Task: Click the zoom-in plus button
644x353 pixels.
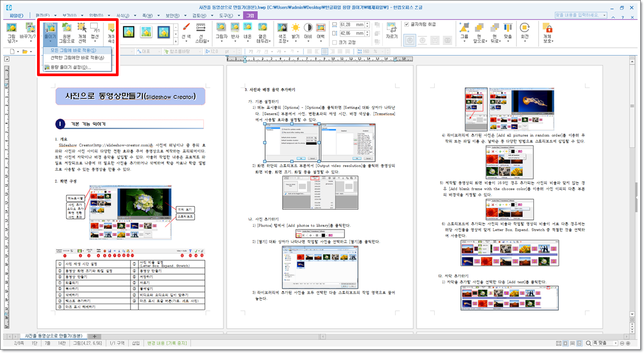Action: pos(628,343)
